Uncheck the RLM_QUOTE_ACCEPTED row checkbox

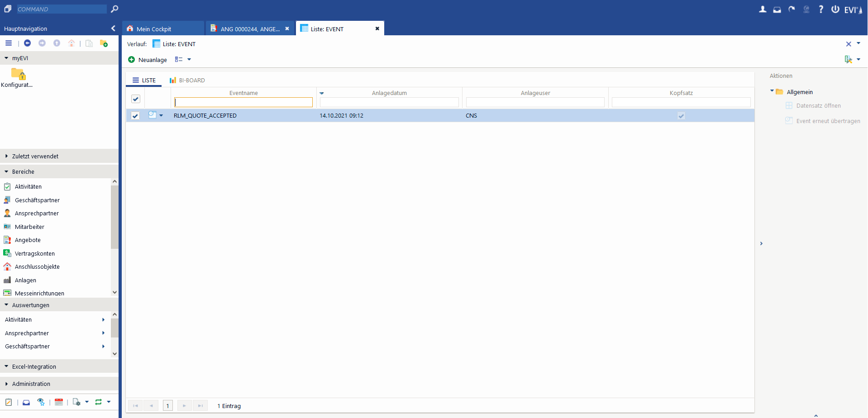(x=135, y=116)
